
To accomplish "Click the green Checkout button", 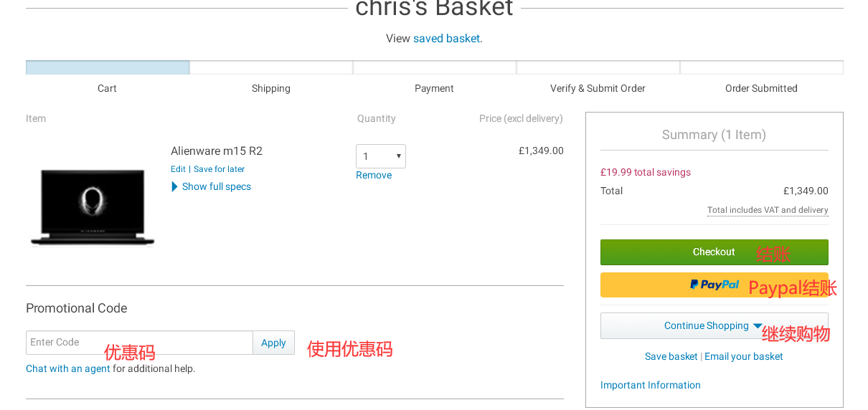I will point(713,252).
